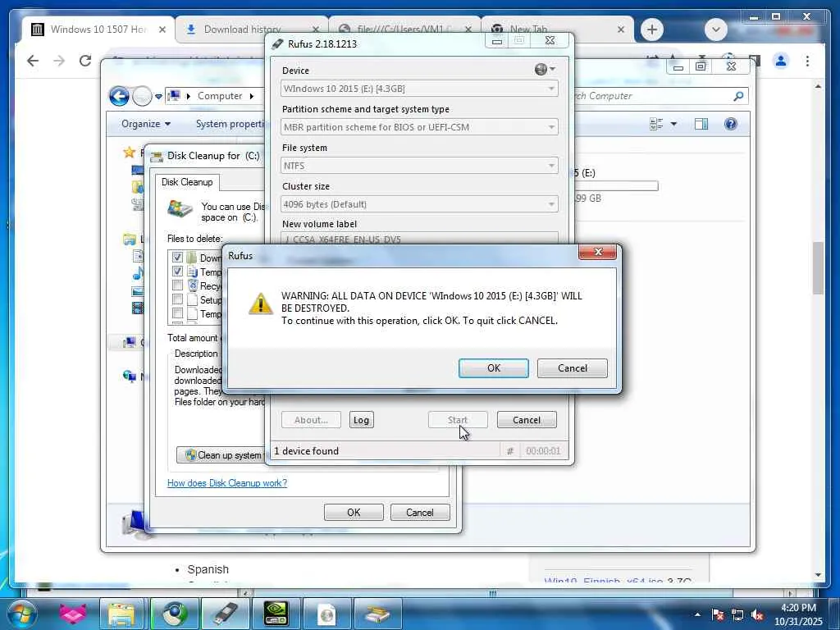Go back in the browser
This screenshot has width=840, height=630.
click(x=33, y=61)
